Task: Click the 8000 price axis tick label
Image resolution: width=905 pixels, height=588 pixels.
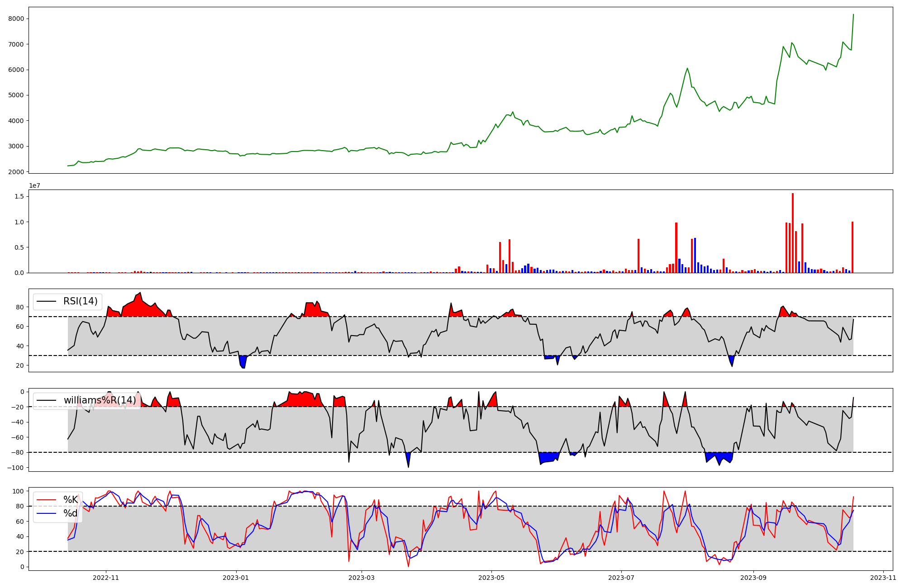Action: [x=17, y=19]
